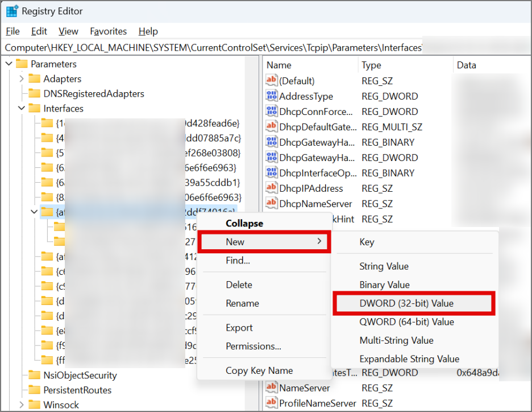Click the DhcpConnForce binary icon
Screen dimensions: 532x412
coord(272,111)
